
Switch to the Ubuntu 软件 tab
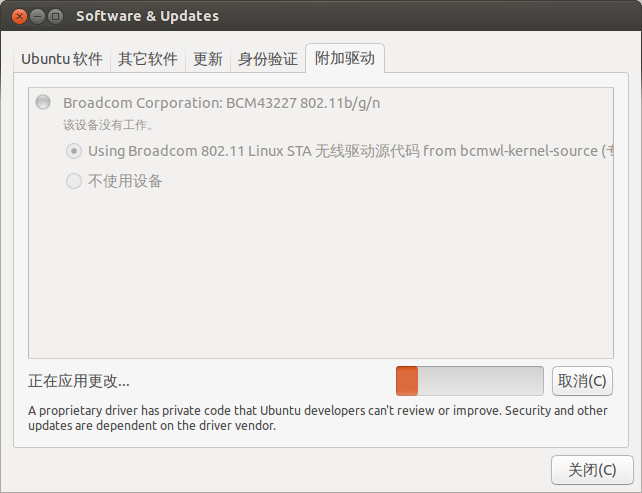coord(62,59)
